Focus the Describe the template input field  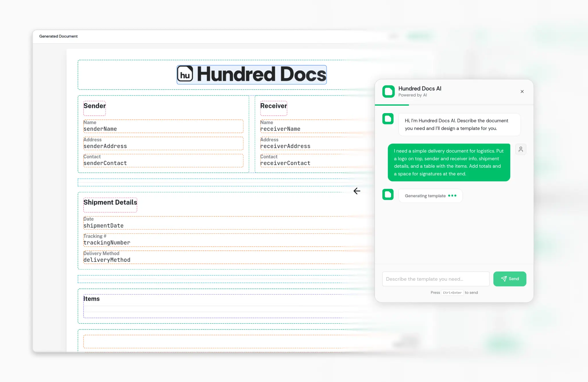tap(436, 279)
